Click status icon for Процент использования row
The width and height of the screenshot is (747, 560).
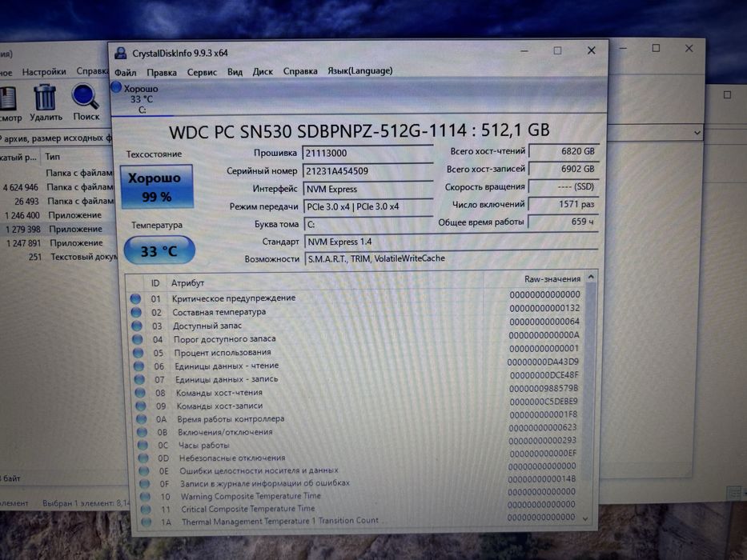139,353
